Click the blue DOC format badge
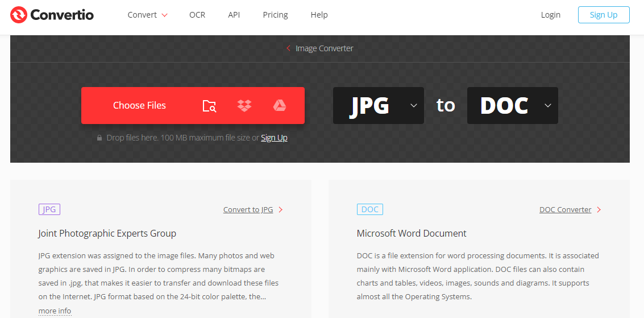This screenshot has width=644, height=318. tap(370, 209)
